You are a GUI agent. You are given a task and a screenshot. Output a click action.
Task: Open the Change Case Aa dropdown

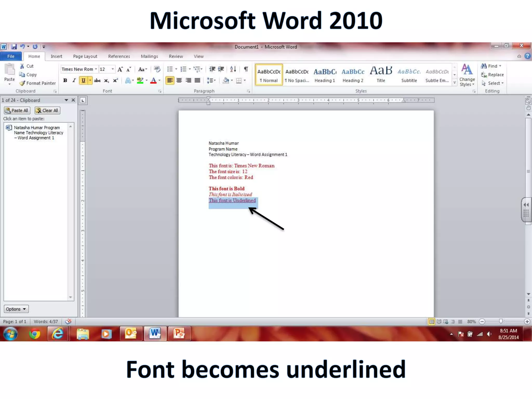[143, 69]
